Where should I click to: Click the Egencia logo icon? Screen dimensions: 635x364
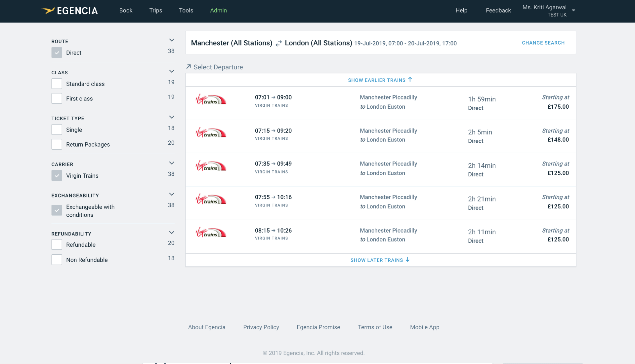[48, 11]
